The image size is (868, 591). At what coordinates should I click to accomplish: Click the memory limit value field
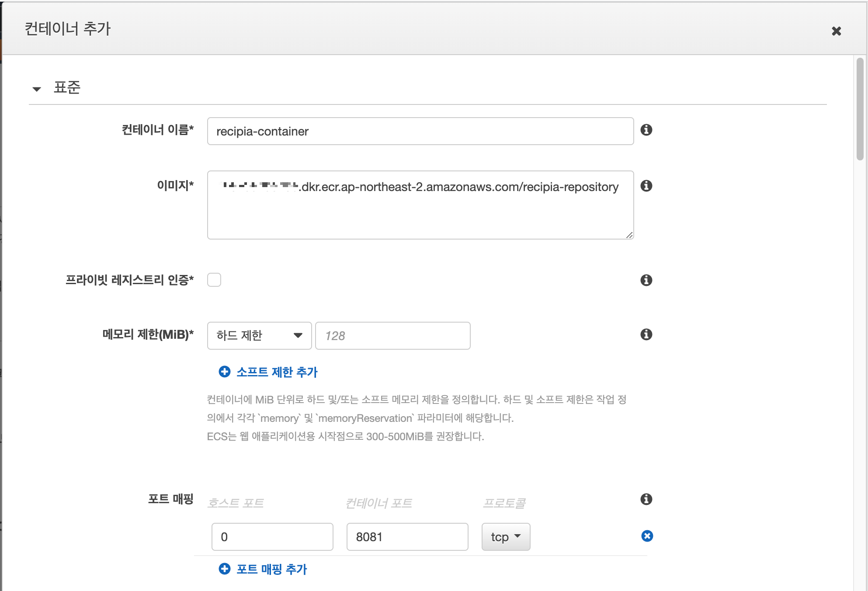coord(392,336)
